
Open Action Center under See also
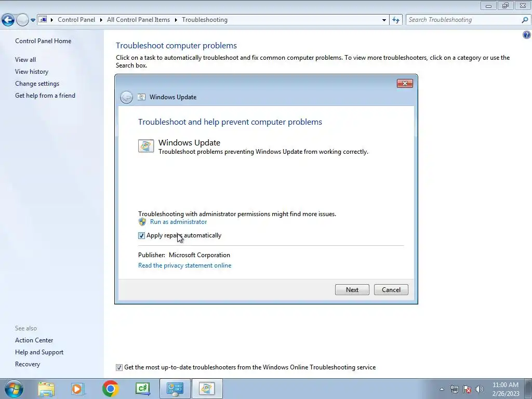coord(34,340)
